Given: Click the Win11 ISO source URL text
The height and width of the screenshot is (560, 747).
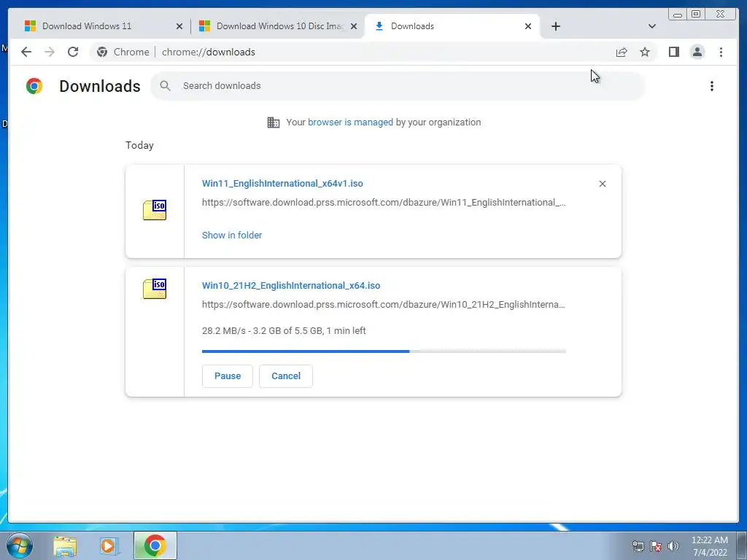Looking at the screenshot, I should [384, 203].
